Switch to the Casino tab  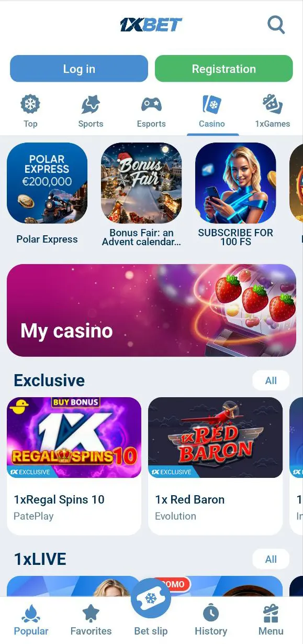212,111
